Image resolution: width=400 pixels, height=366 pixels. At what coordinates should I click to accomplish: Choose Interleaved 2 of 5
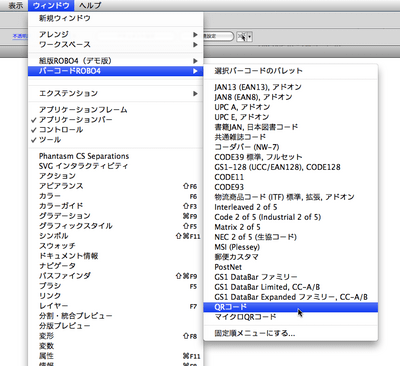click(291, 207)
